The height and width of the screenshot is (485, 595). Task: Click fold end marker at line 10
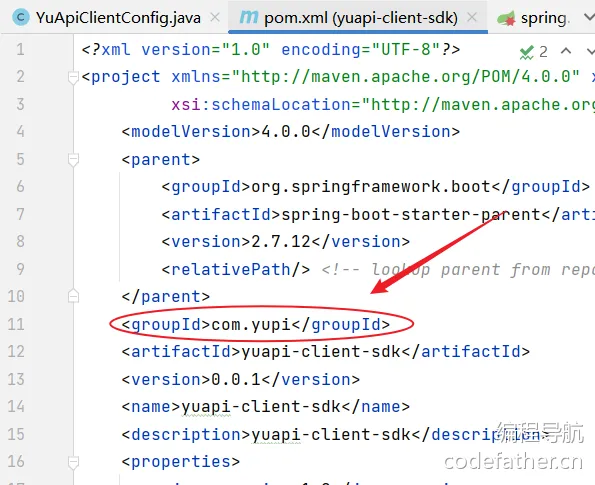[x=73, y=296]
